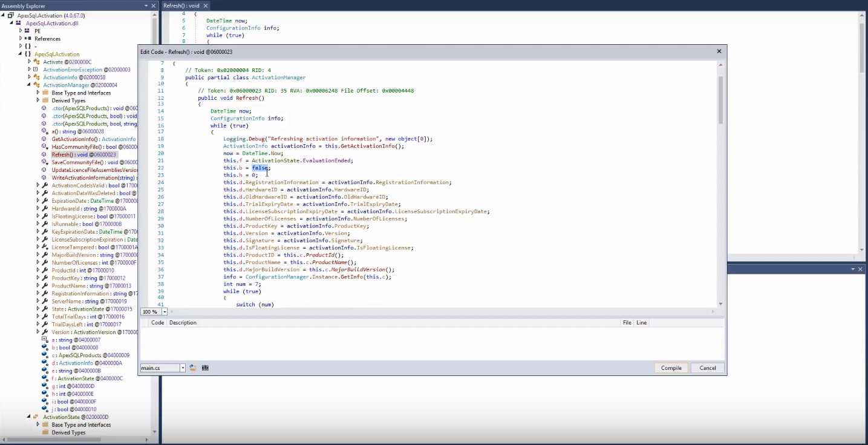
Task: Collapse the ApexSql.Activation (4.0.67.0) assembly node
Action: [x=4, y=16]
